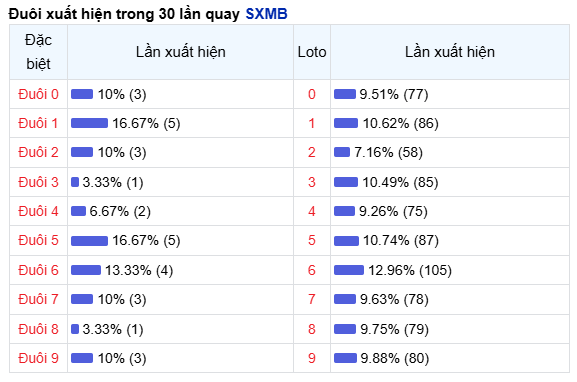
Task: Click the 13.33% (4) value for Đuôi 6
Action: [x=139, y=270]
